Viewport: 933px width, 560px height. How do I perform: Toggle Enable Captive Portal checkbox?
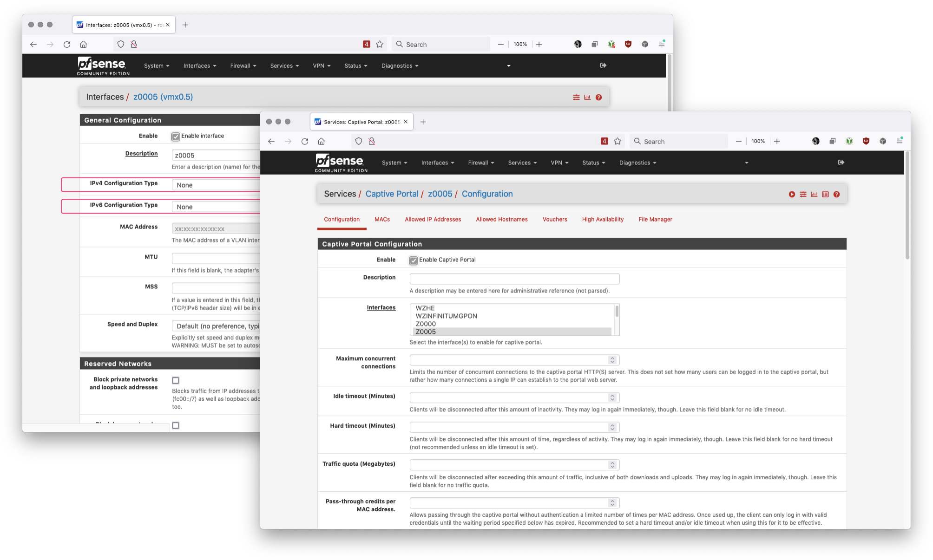pos(414,260)
